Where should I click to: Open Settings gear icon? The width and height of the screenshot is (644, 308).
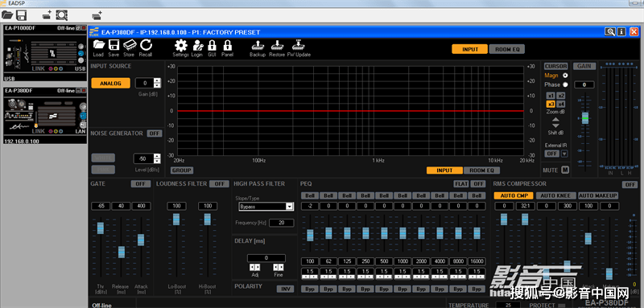(180, 45)
